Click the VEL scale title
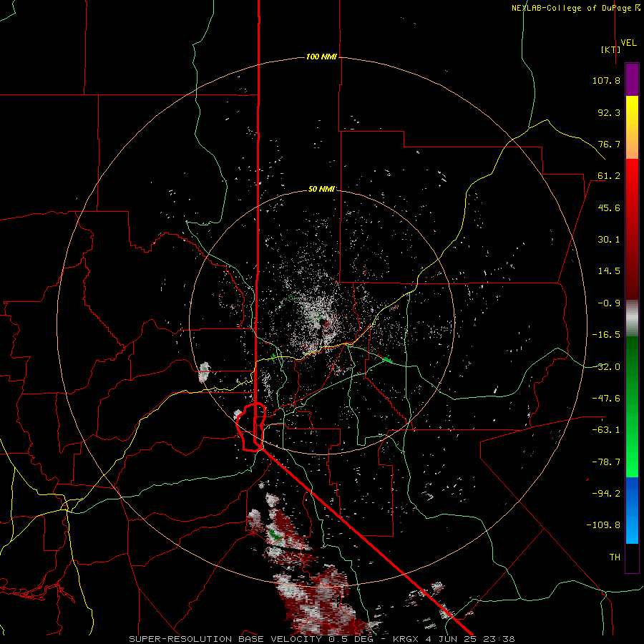The height and width of the screenshot is (644, 644). coord(629,43)
